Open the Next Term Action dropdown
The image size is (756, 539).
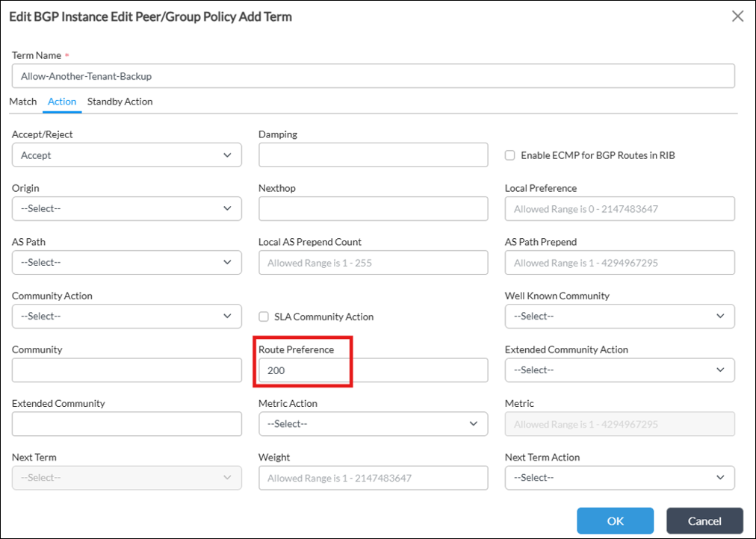(619, 478)
